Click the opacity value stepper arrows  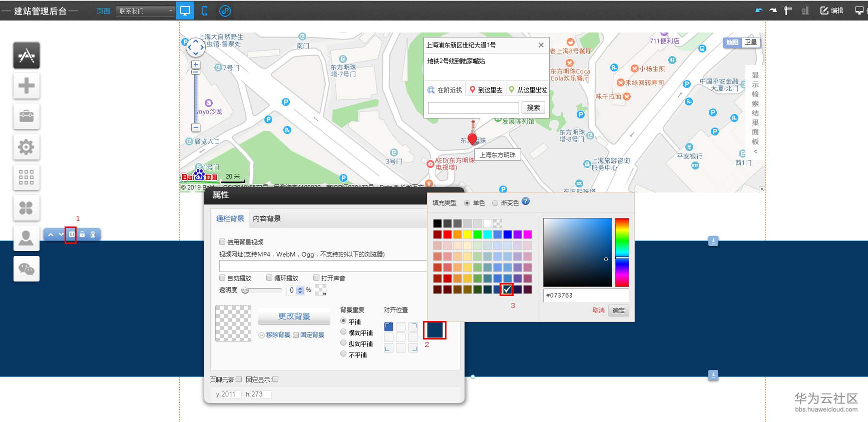pos(300,290)
